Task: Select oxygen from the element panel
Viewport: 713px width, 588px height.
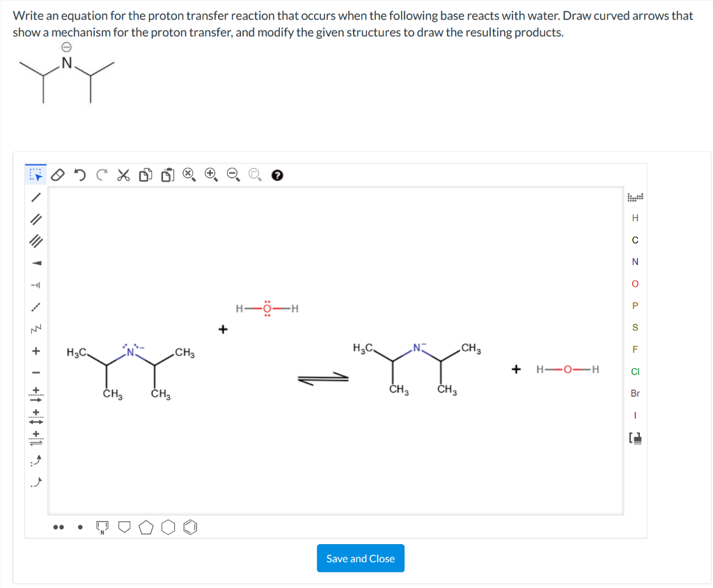Action: [x=634, y=283]
